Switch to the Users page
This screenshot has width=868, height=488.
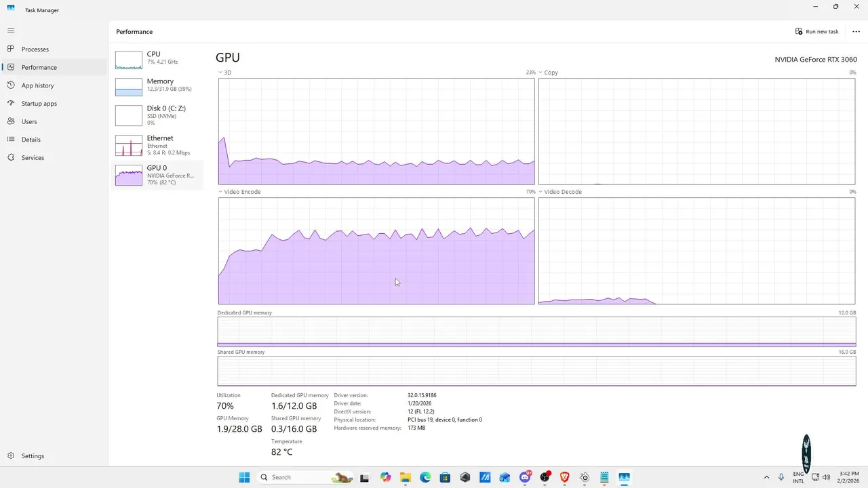pyautogui.click(x=54, y=121)
